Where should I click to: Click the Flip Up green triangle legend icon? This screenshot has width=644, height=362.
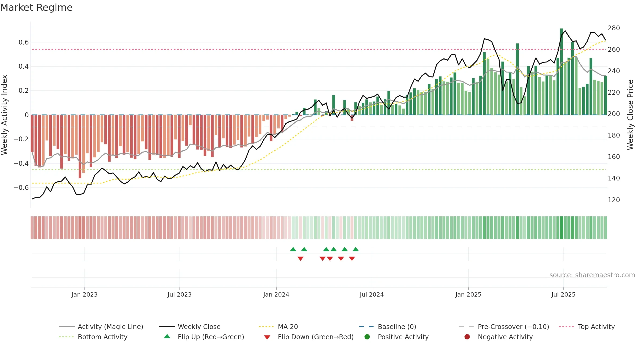pyautogui.click(x=167, y=336)
